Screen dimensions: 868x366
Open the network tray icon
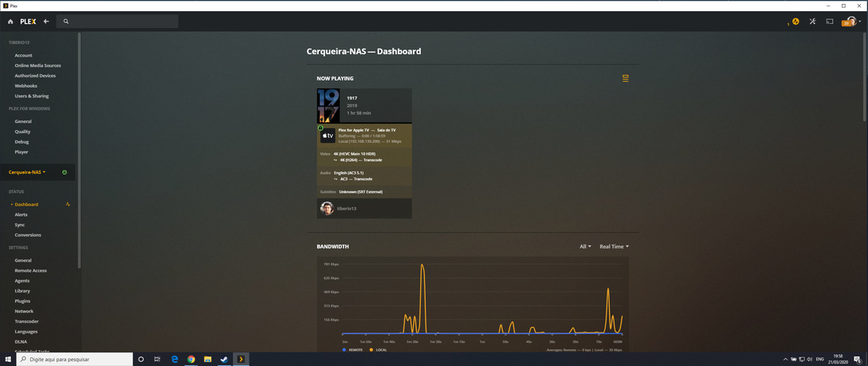(802, 359)
